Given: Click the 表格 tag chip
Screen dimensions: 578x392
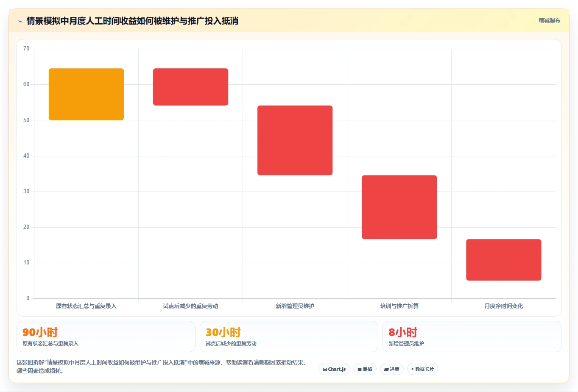Looking at the screenshot, I should tap(365, 369).
